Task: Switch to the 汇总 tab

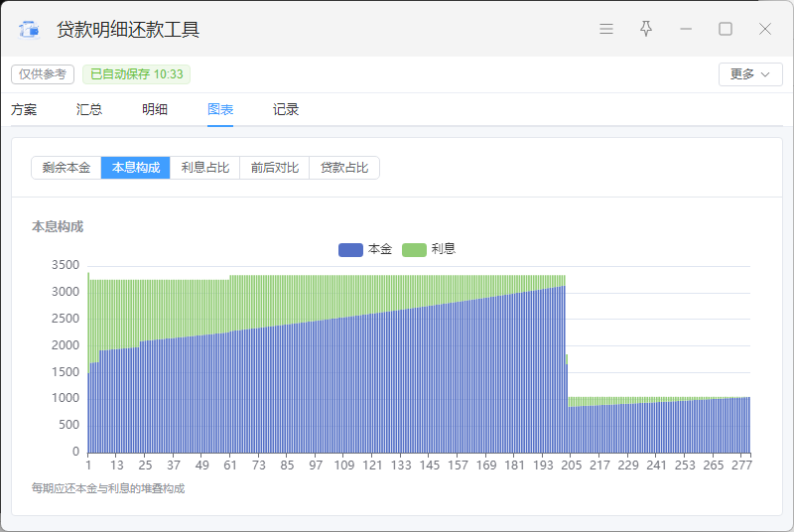Action: point(89,109)
